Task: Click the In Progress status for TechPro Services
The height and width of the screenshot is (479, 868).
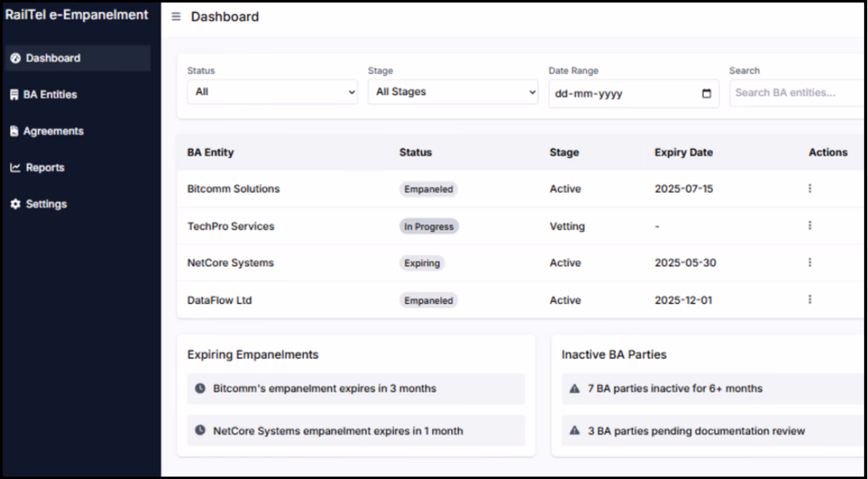Action: pyautogui.click(x=429, y=226)
